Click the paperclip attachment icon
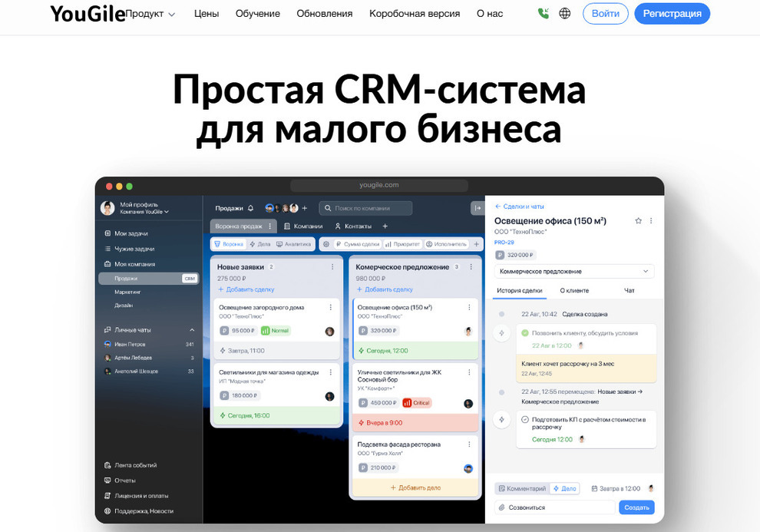The image size is (760, 532). (x=502, y=507)
